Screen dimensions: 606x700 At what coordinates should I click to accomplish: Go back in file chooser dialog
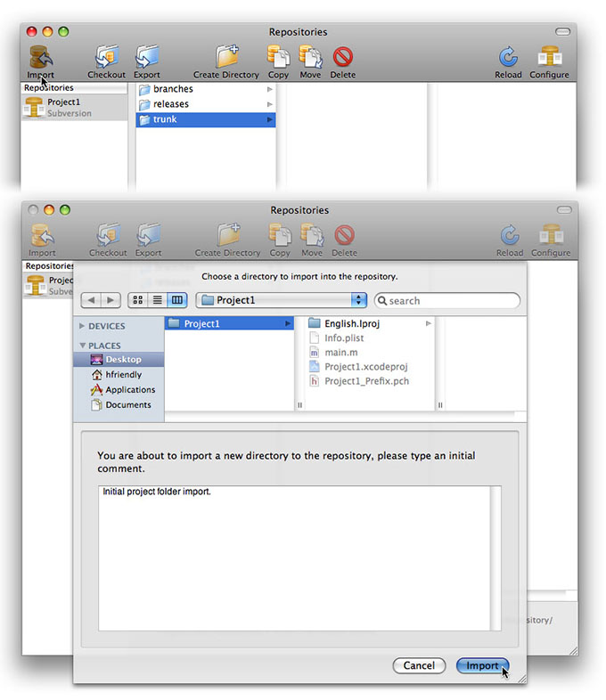point(91,300)
